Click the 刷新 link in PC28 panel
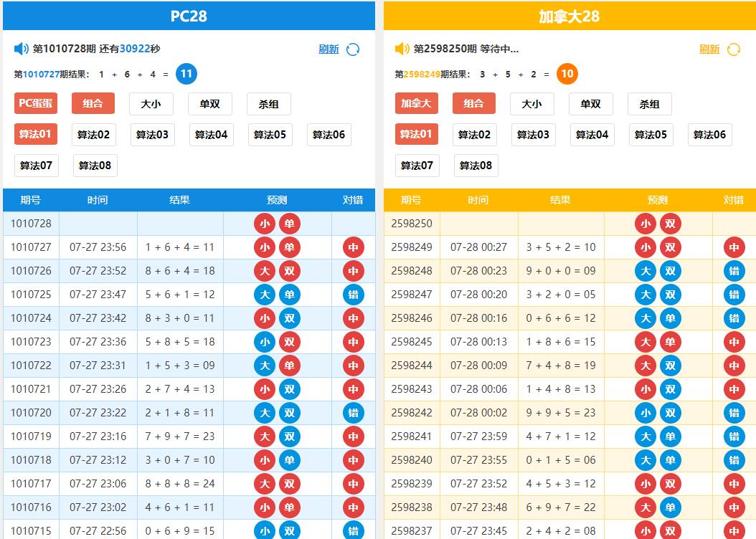 (329, 49)
